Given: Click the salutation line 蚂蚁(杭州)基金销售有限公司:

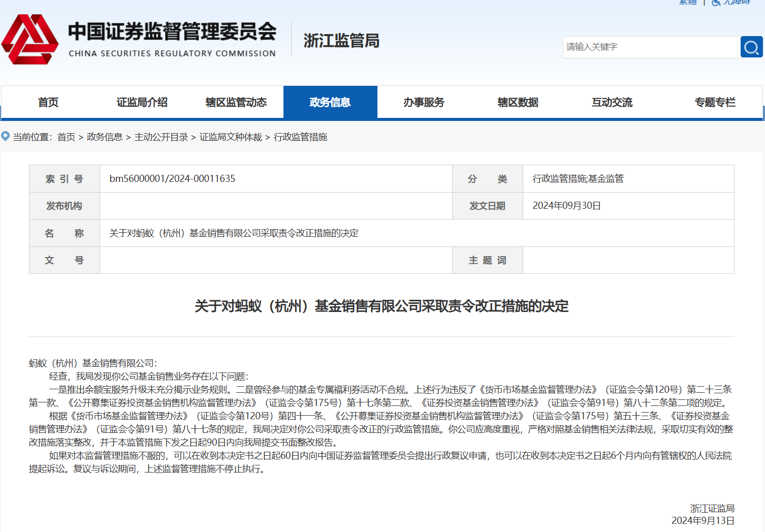Looking at the screenshot, I should click(x=93, y=363).
